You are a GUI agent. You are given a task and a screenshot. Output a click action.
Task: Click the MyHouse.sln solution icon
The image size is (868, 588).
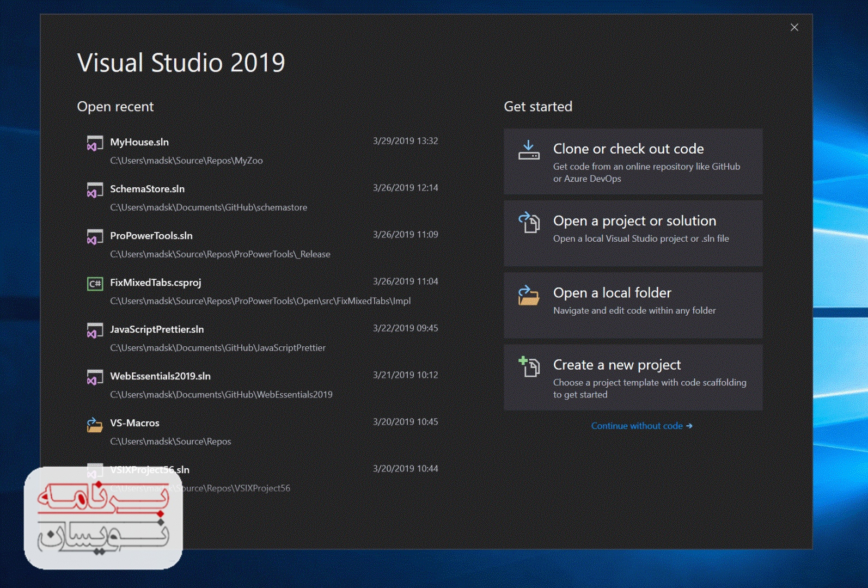click(95, 143)
